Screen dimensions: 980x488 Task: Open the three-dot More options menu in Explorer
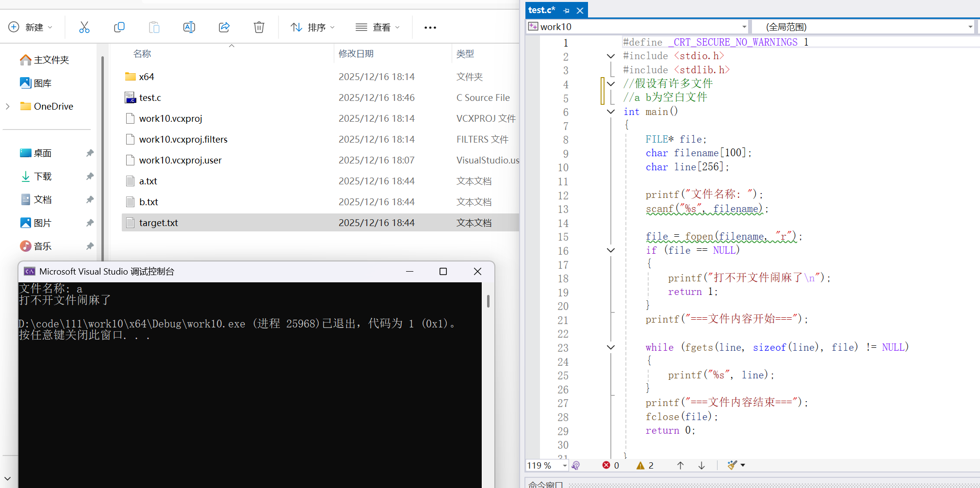430,28
